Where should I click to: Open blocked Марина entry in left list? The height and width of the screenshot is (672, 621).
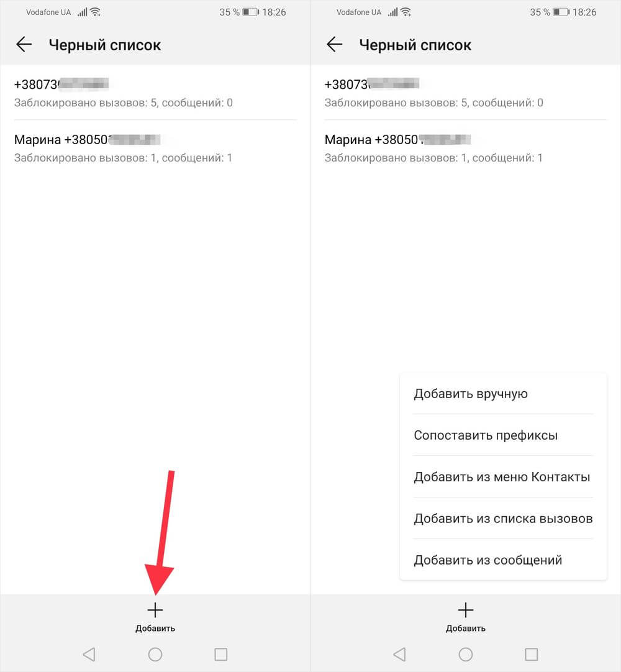click(x=155, y=148)
